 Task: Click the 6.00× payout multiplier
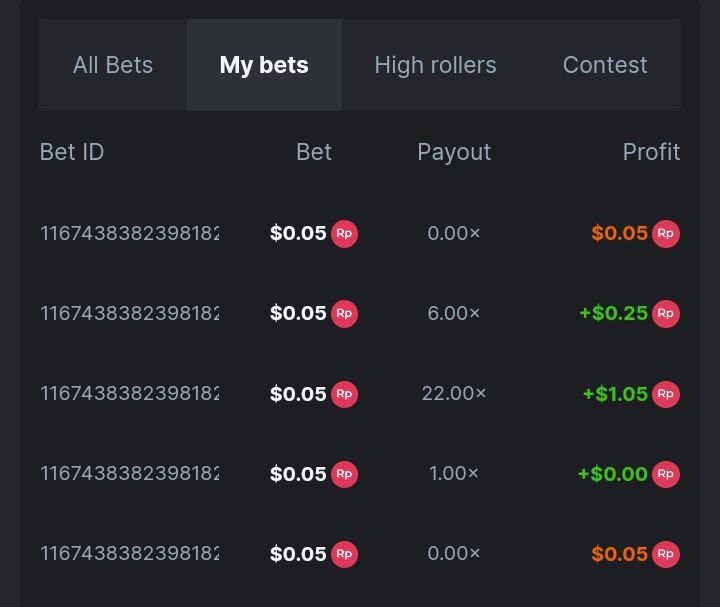coord(454,314)
